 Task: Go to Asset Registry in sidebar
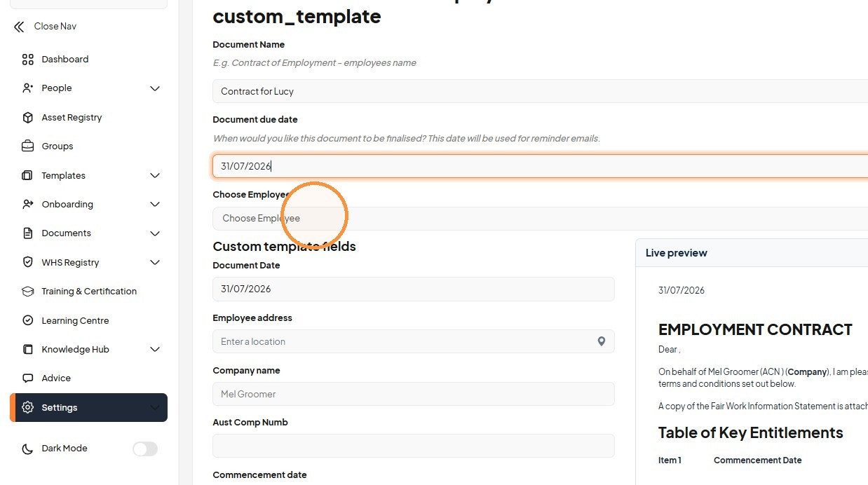(88, 118)
